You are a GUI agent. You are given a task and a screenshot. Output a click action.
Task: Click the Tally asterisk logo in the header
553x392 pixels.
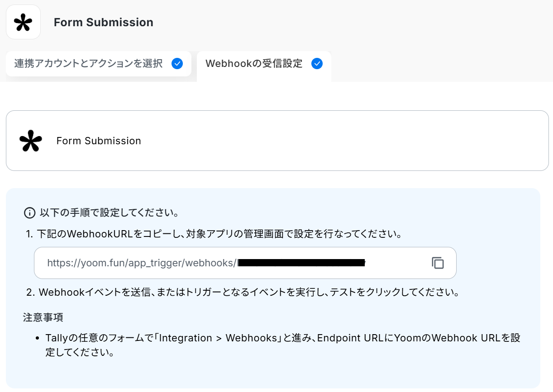click(23, 22)
